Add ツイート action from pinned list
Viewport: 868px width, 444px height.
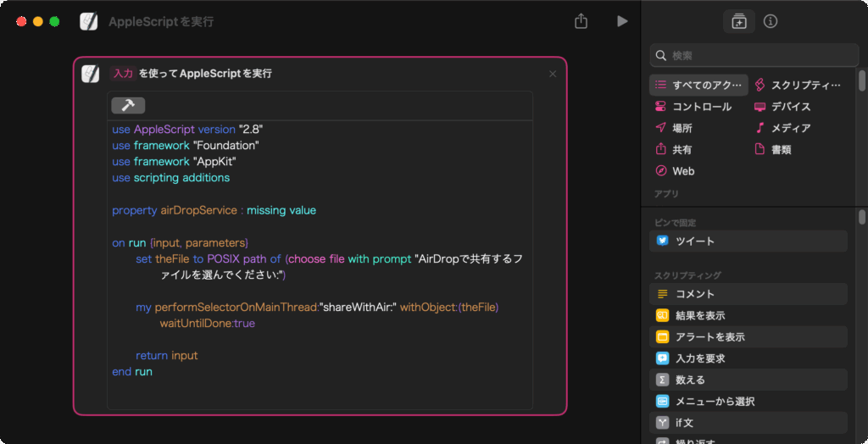coord(748,241)
